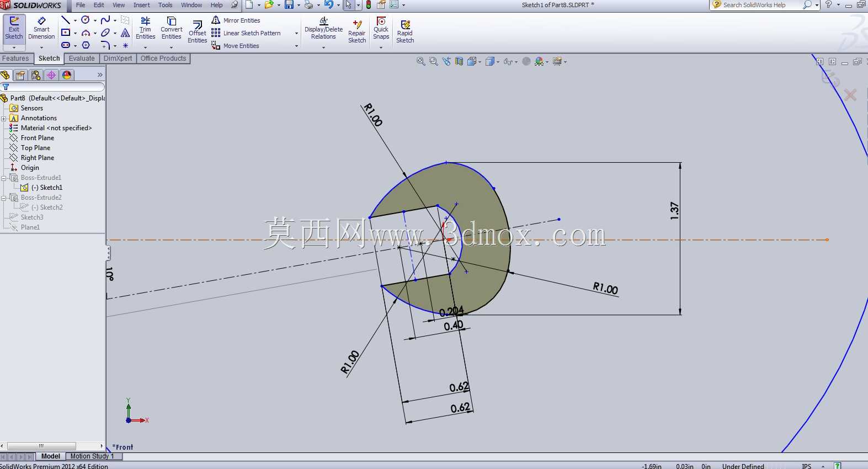Open the Tools menu
The width and height of the screenshot is (868, 469).
(166, 5)
